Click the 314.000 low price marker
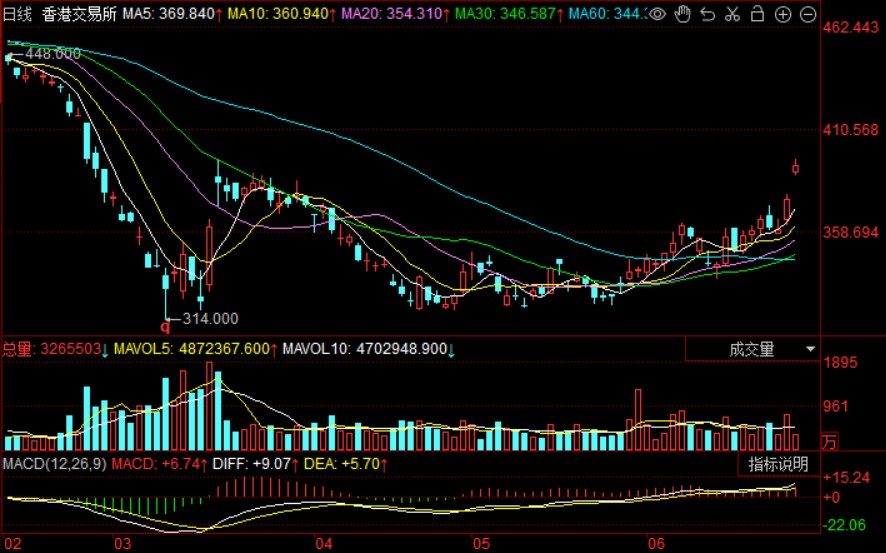Image resolution: width=886 pixels, height=553 pixels. tap(210, 318)
